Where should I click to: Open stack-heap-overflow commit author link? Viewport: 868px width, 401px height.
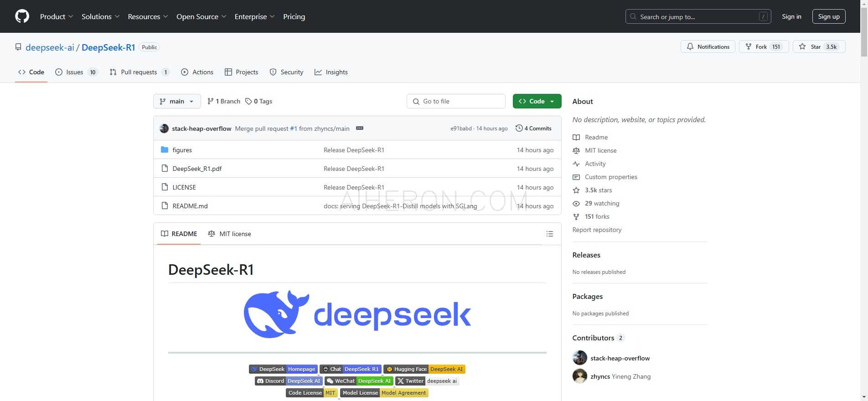[201, 129]
